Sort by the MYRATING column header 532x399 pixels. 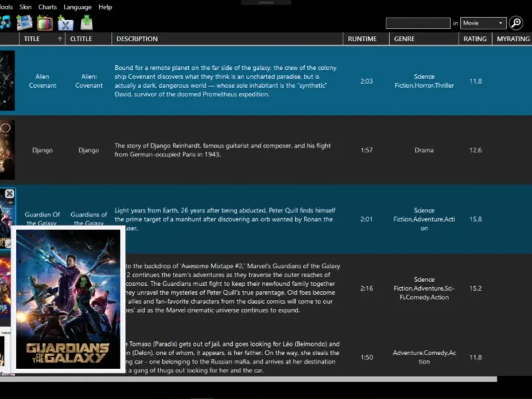(513, 39)
